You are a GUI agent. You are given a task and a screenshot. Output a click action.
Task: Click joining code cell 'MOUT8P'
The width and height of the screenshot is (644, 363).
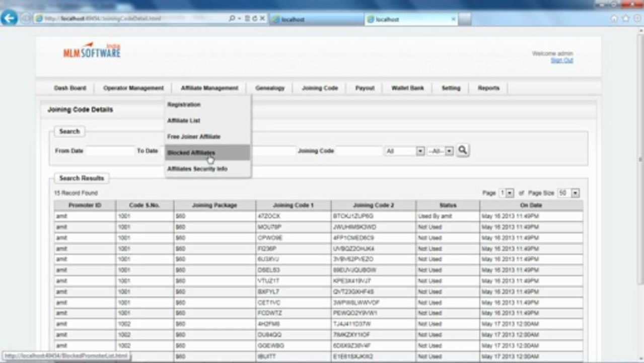[293, 227]
